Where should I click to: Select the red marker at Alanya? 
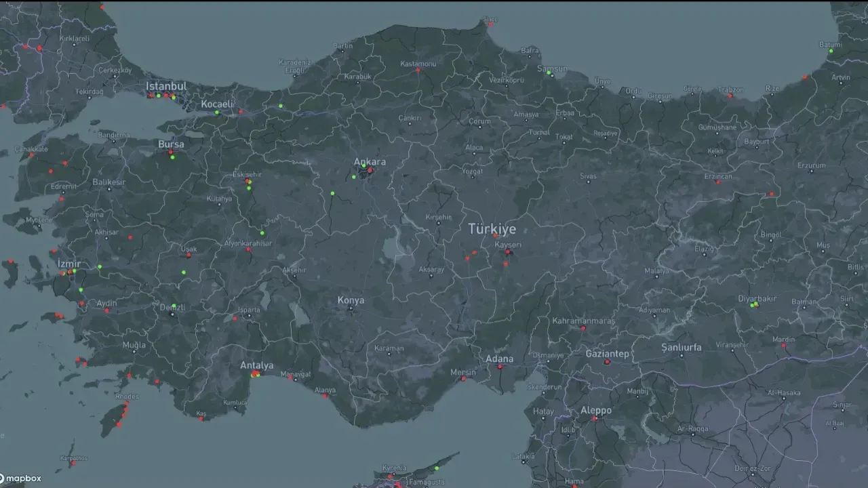[325, 396]
